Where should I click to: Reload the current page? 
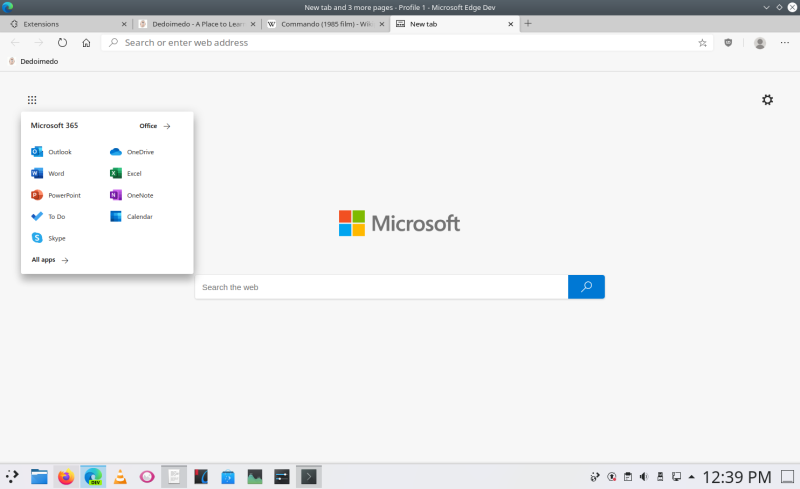62,43
